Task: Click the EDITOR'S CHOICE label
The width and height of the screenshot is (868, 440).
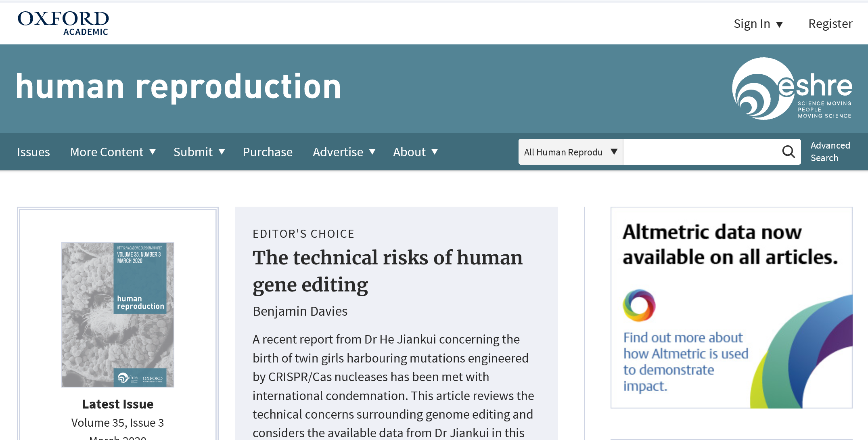Action: [x=303, y=234]
